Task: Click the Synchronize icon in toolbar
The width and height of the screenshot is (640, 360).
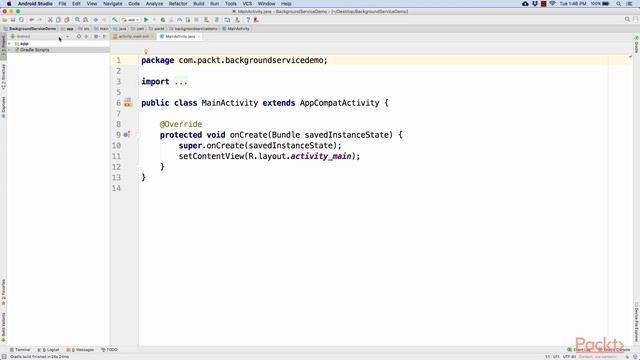Action: [x=21, y=20]
